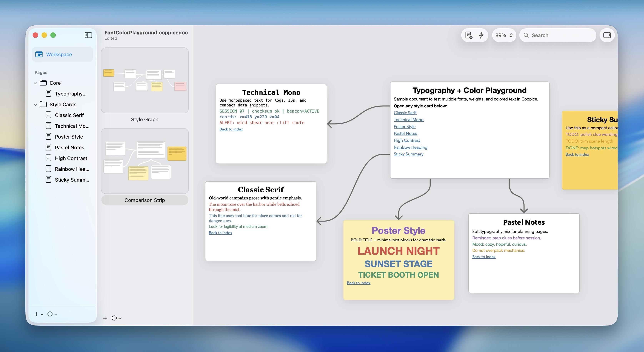The width and height of the screenshot is (644, 352).
Task: Follow Pastel Notes link in Playground card
Action: 405,134
